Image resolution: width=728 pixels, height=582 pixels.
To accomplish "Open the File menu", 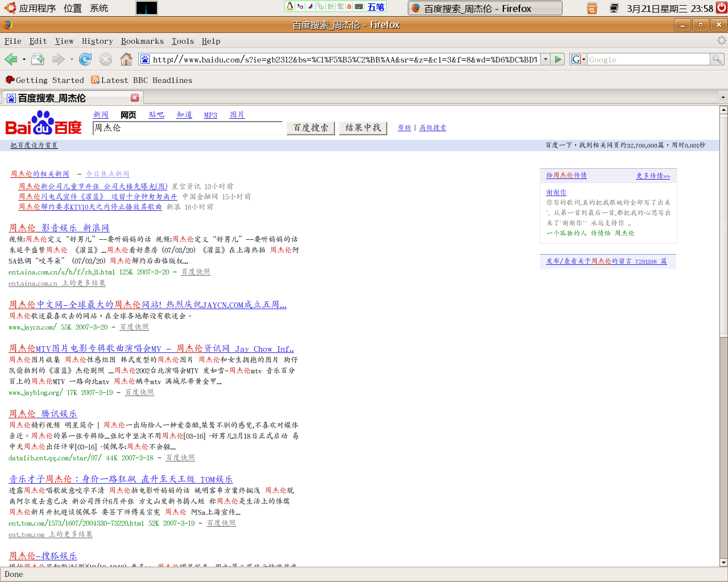I will pos(13,41).
